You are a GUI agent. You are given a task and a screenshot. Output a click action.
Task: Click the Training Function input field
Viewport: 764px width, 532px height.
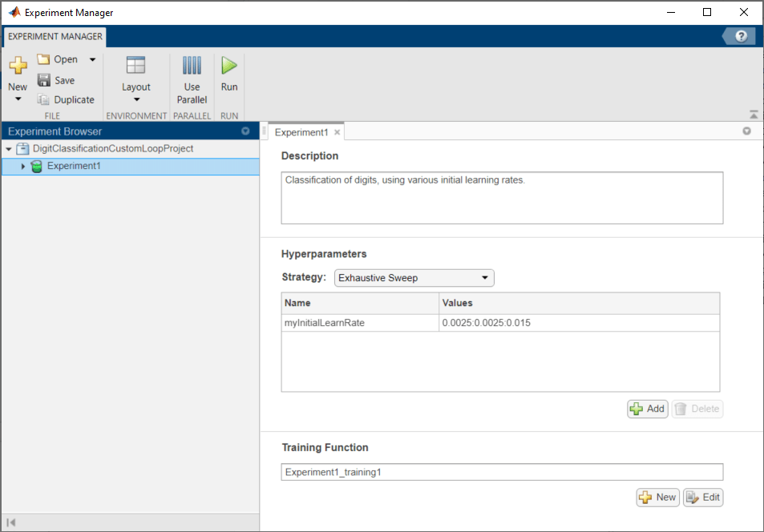point(502,472)
